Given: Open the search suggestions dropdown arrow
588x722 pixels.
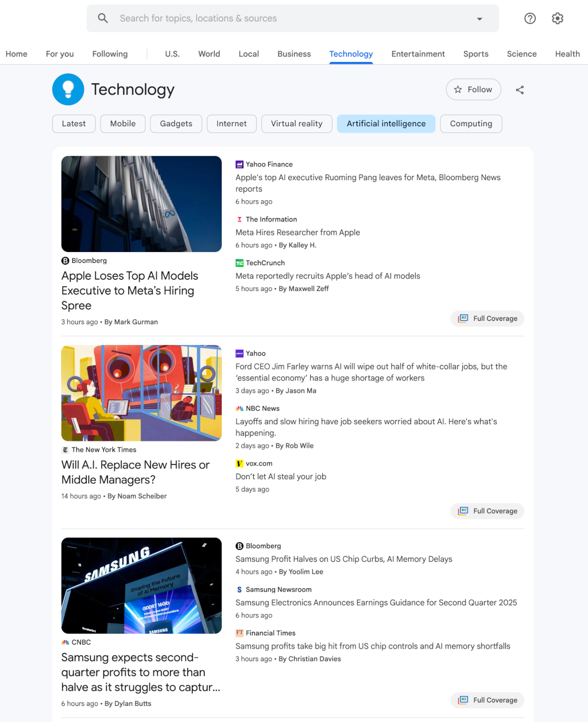Looking at the screenshot, I should click(479, 18).
